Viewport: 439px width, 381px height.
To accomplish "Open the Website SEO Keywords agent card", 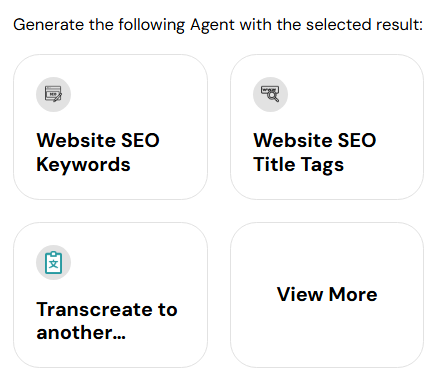I will (x=110, y=127).
